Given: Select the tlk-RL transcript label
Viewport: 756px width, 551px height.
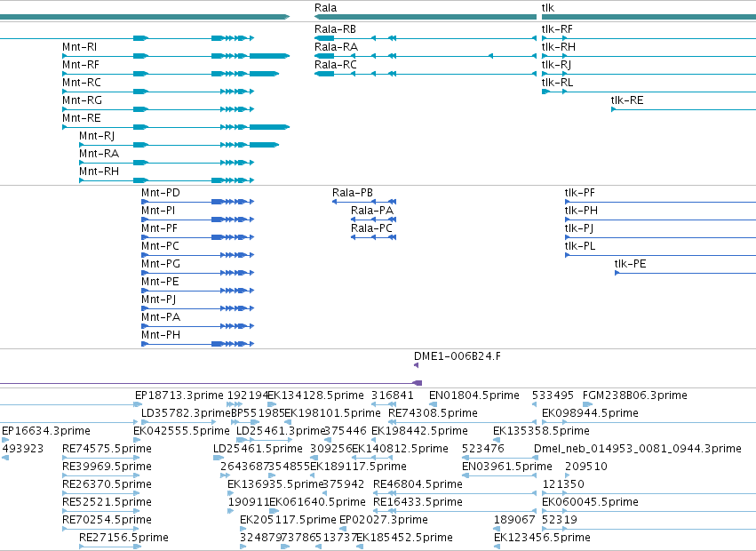Looking at the screenshot, I should [x=557, y=83].
